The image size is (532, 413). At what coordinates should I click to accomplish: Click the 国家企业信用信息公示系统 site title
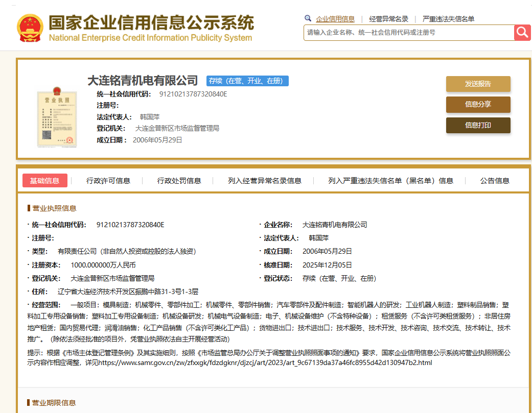151,22
